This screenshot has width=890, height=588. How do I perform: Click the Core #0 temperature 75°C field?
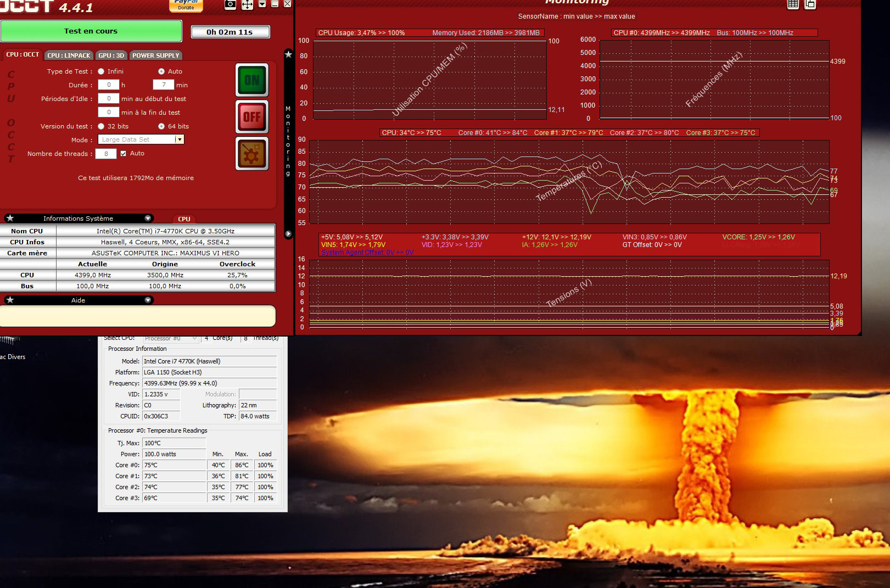[174, 465]
